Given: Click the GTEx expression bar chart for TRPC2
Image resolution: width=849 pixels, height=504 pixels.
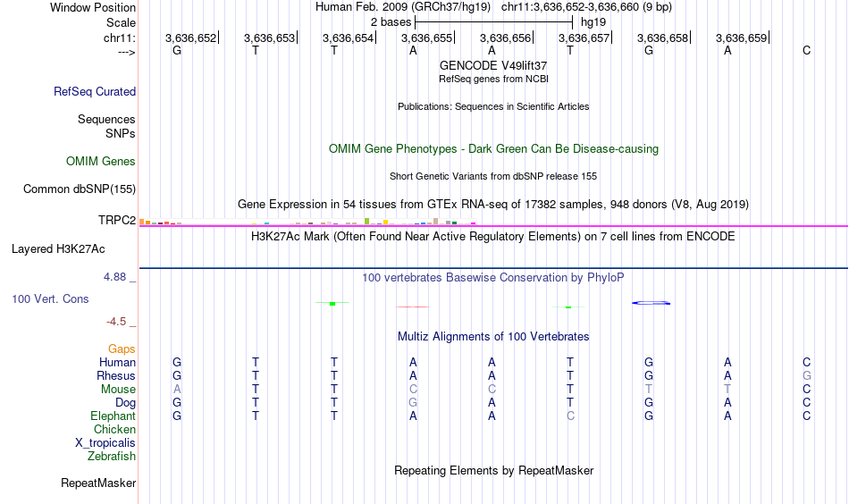Looking at the screenshot, I should [x=307, y=222].
